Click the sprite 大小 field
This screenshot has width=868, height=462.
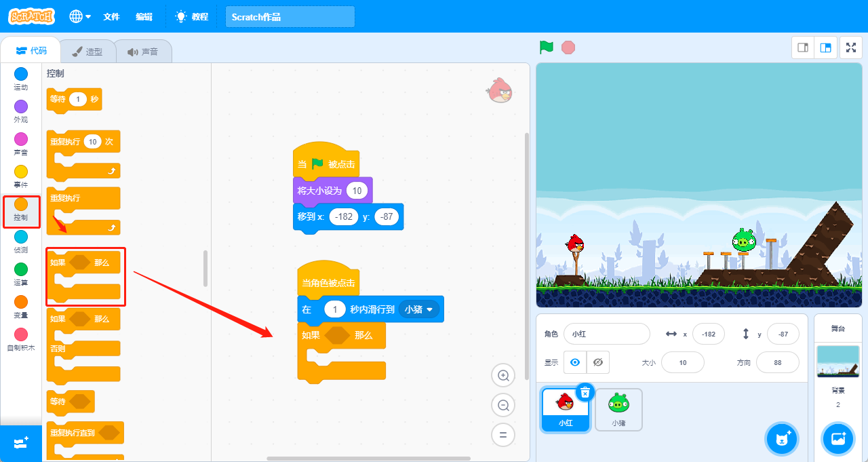pyautogui.click(x=682, y=362)
